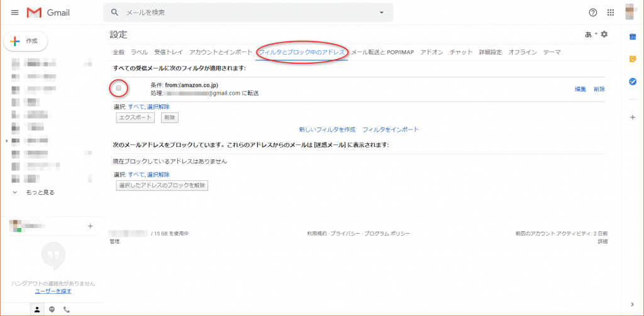644x316 pixels.
Task: Click the help question mark icon
Action: point(592,13)
